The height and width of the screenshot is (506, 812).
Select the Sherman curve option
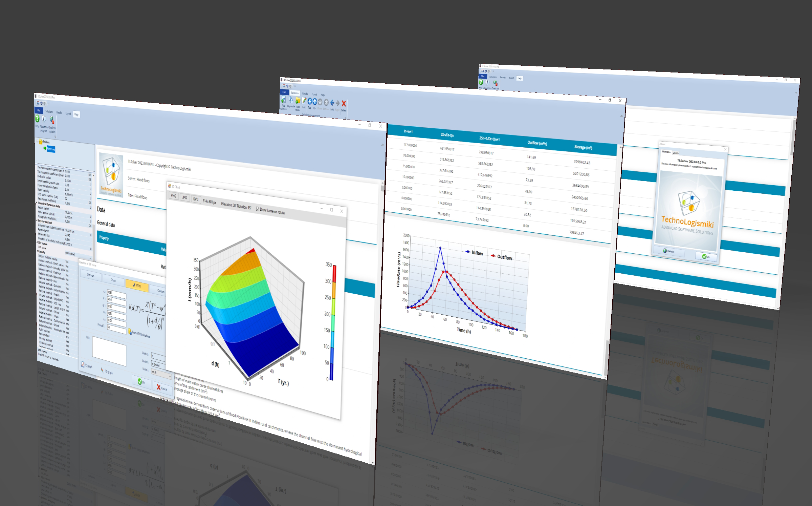[90, 275]
